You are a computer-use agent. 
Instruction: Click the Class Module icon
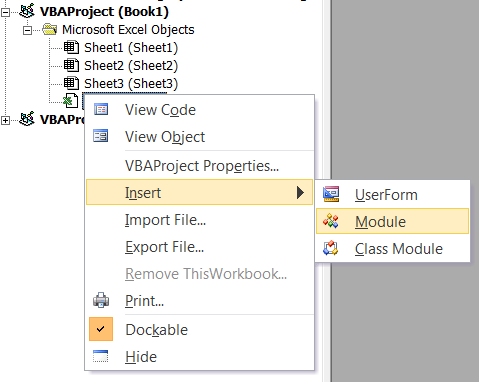point(330,248)
